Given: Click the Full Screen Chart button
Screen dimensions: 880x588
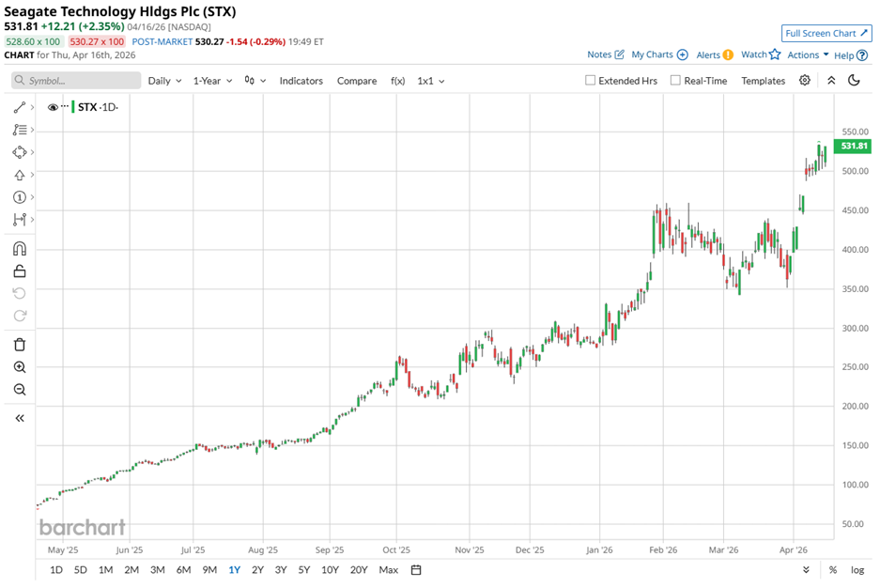Looking at the screenshot, I should pyautogui.click(x=827, y=34).
